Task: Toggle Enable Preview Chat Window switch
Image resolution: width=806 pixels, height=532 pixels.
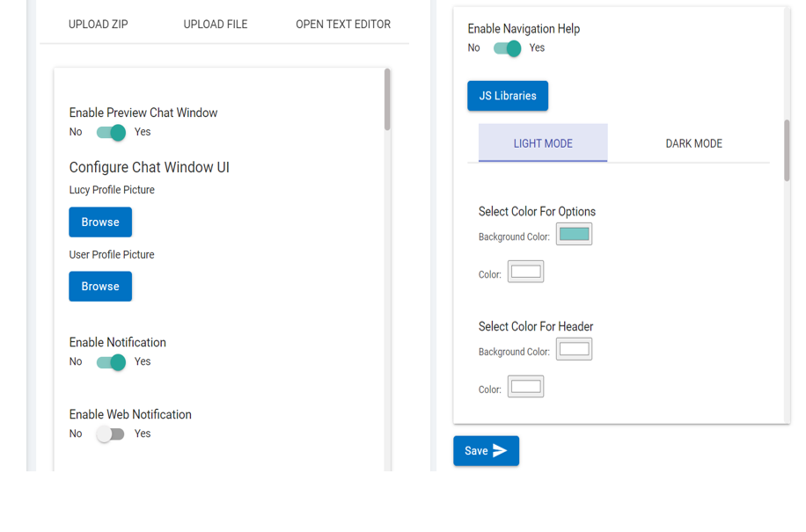Action: [x=112, y=133]
